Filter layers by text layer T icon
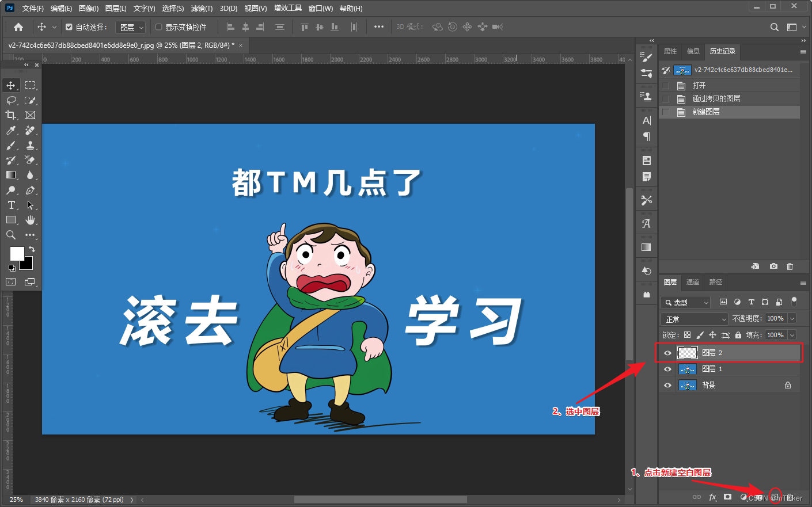 click(751, 302)
